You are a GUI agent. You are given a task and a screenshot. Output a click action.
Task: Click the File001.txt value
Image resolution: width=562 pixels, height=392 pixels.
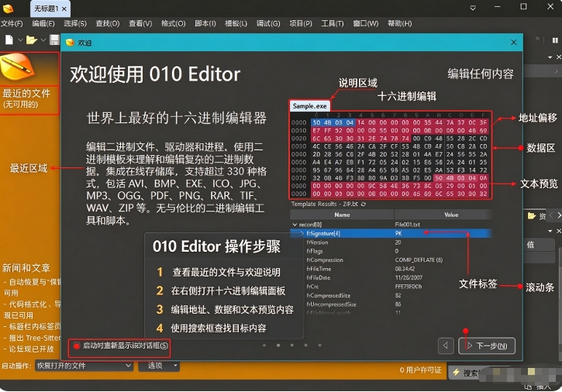[x=407, y=225]
